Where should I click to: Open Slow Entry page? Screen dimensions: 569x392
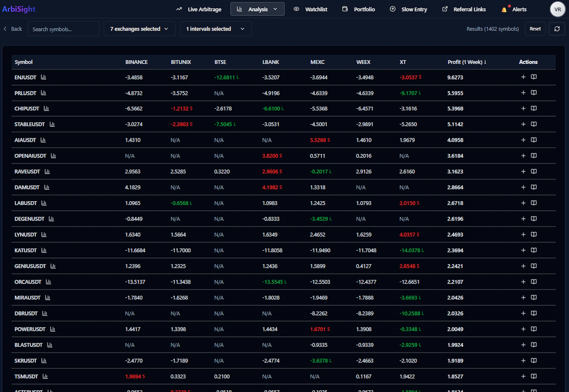408,9
